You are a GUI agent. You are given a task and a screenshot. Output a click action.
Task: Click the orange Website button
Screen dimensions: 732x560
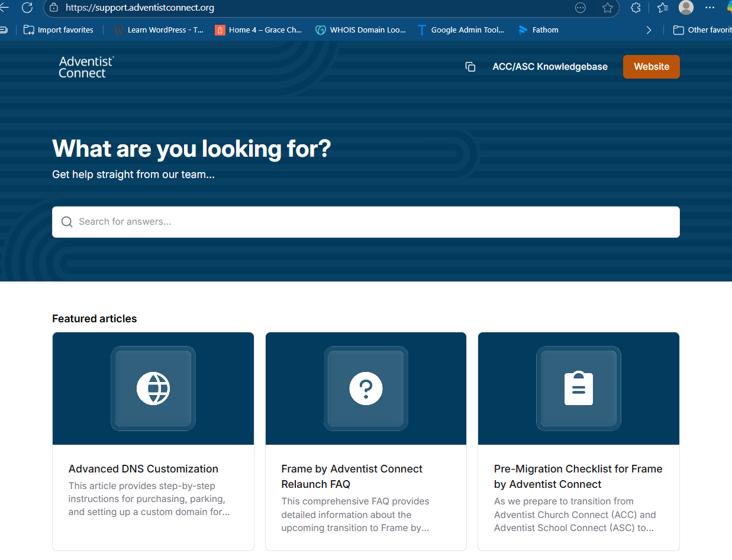point(651,67)
